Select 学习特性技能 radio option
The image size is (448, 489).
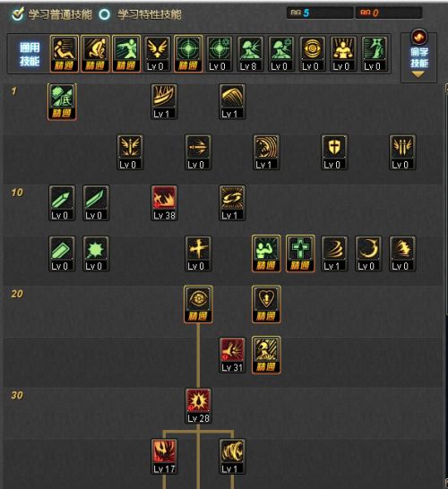coord(105,14)
